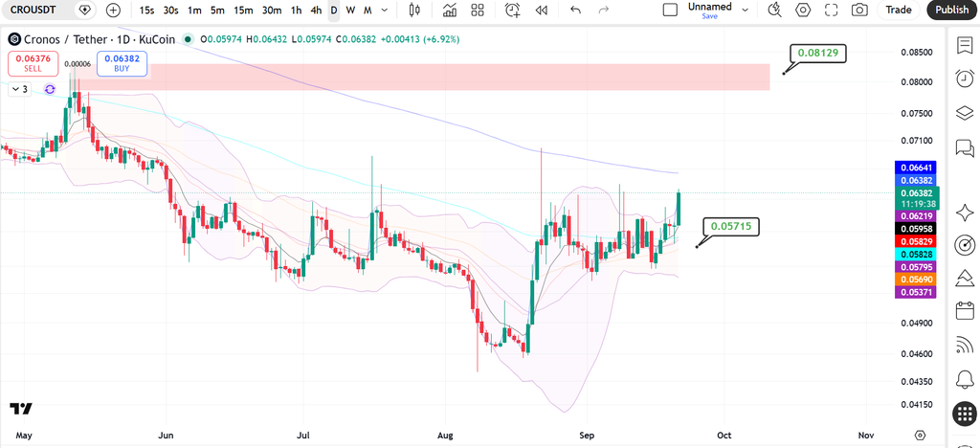The height and width of the screenshot is (448, 980).
Task: Open the pyramid sidebar icon
Action: click(x=965, y=278)
